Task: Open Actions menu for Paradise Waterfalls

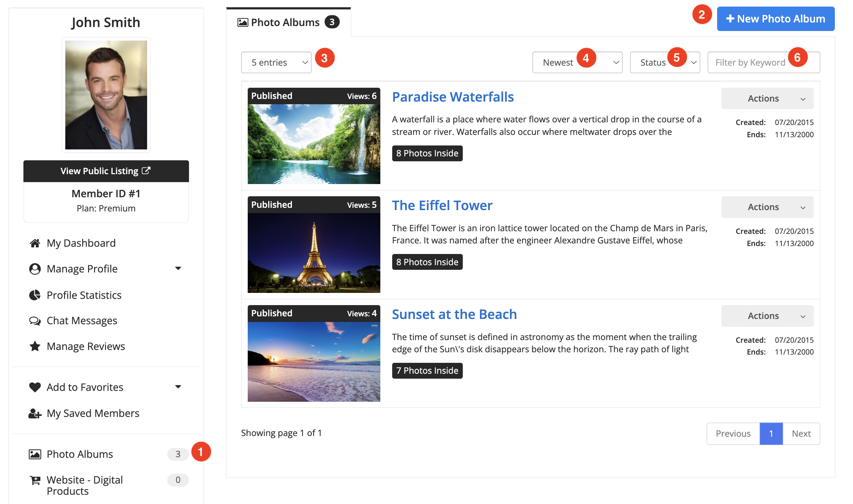Action: 767,99
